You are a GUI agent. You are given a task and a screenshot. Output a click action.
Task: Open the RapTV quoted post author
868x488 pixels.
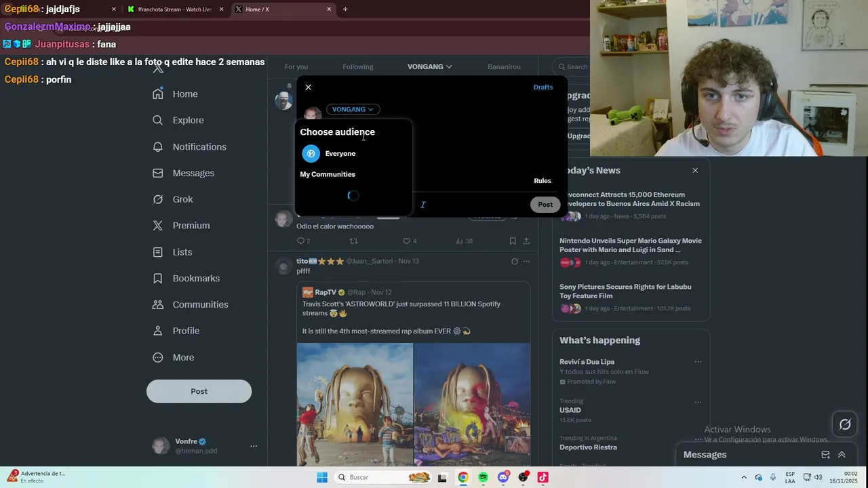(325, 292)
